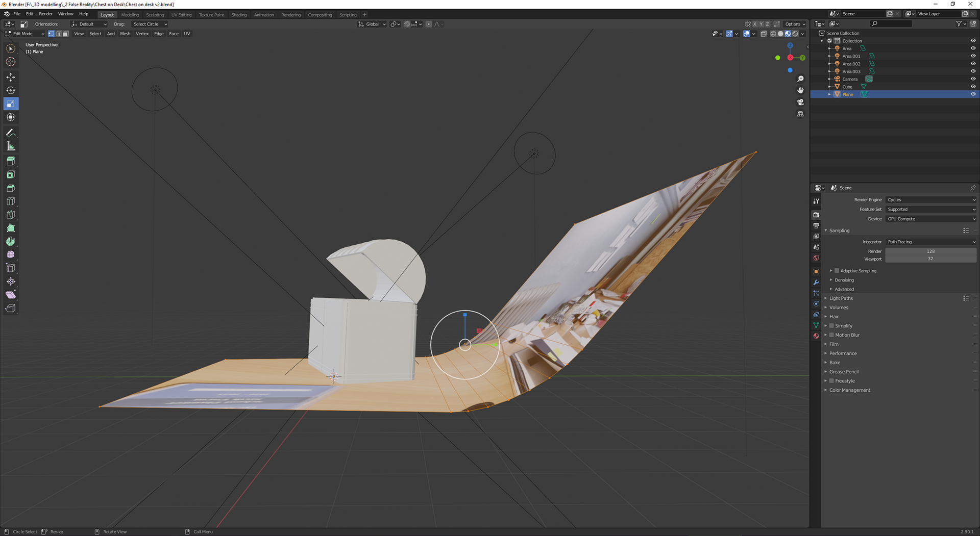Viewport: 980px width, 536px height.
Task: Click the Viewport samples field 32
Action: pos(931,259)
